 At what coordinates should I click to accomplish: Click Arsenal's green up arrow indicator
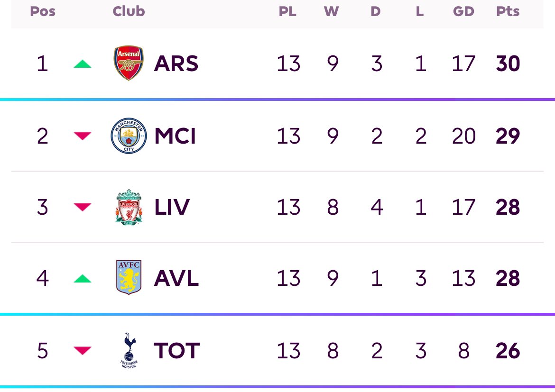point(83,64)
